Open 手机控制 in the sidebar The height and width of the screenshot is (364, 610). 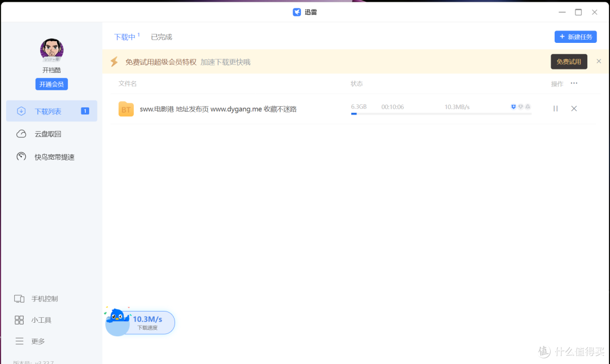click(x=45, y=299)
